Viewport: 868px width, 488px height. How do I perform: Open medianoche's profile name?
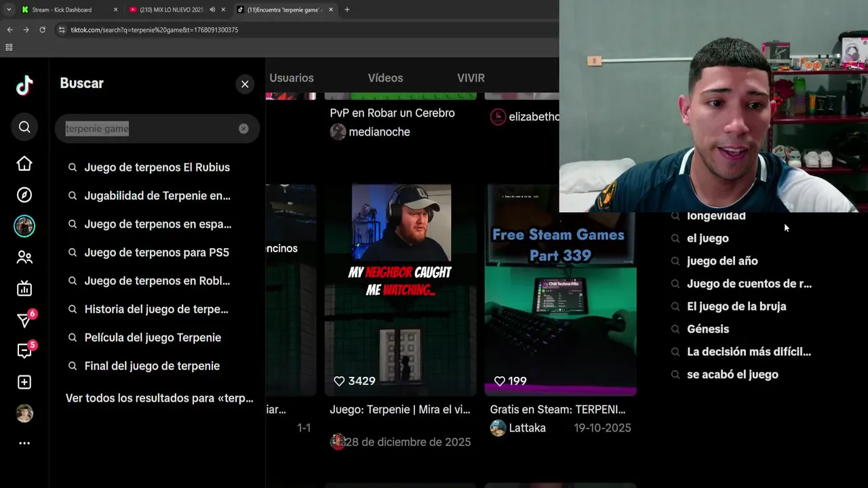tap(379, 132)
